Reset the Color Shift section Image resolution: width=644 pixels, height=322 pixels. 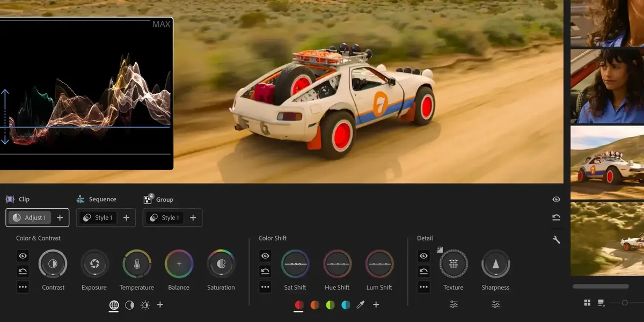coord(265,272)
